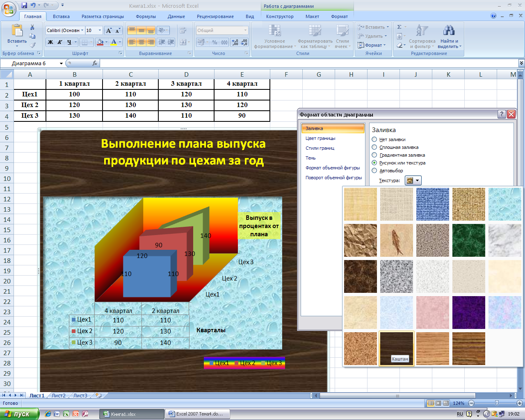
Task: Click the AutoSum sigma icon
Action: point(399,27)
